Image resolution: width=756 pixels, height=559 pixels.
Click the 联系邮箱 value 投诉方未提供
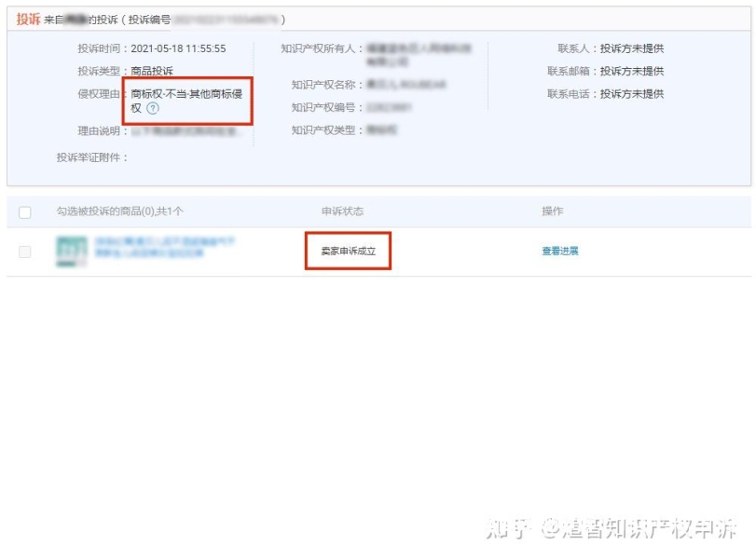pyautogui.click(x=631, y=71)
